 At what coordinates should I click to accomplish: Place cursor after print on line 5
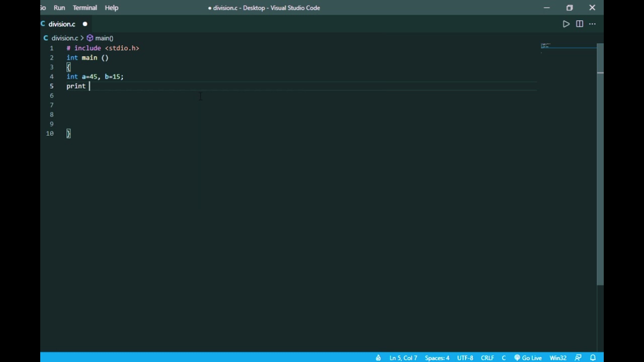tap(90, 86)
